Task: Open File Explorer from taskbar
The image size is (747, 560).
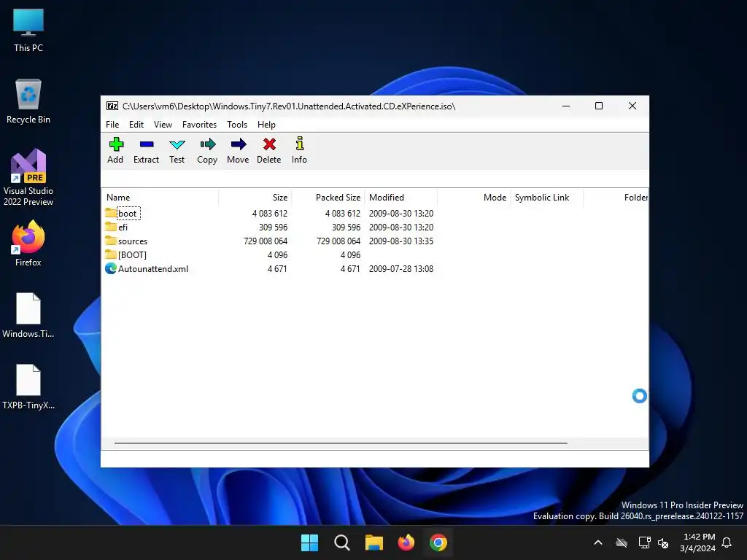Action: (x=374, y=542)
